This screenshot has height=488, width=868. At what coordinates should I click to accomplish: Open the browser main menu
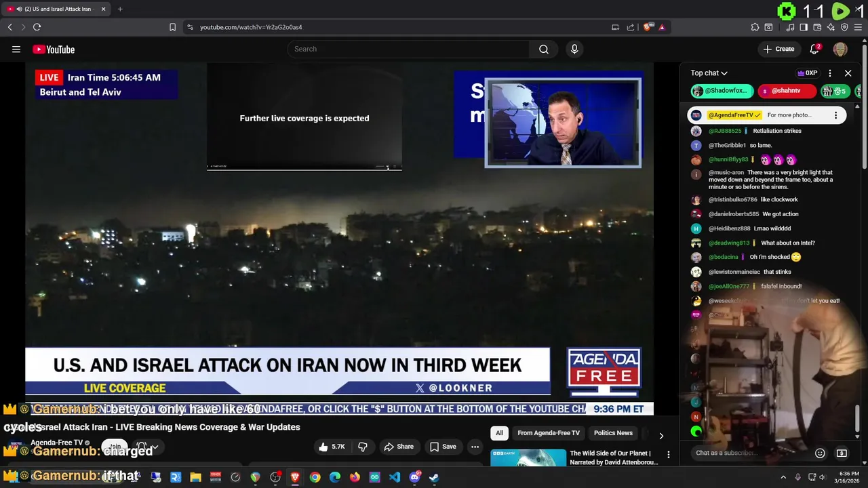click(858, 27)
